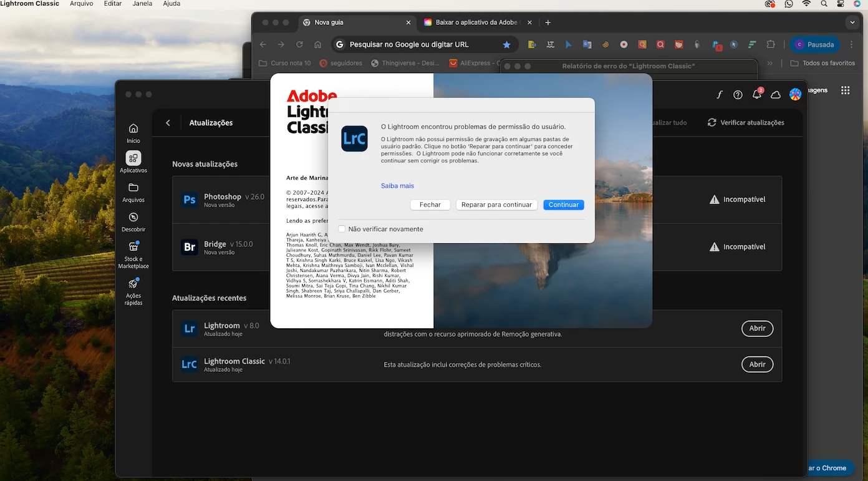Open Ações rápidas in sidebar

[133, 291]
